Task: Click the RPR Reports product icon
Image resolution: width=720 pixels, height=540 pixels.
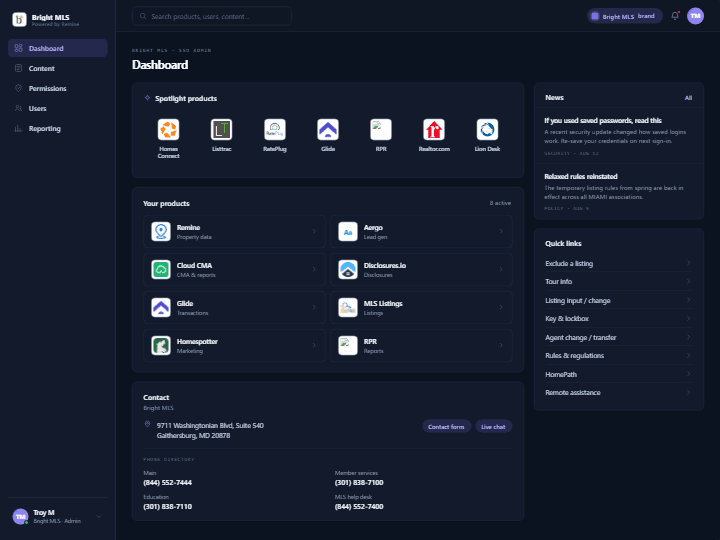Action: click(x=348, y=346)
